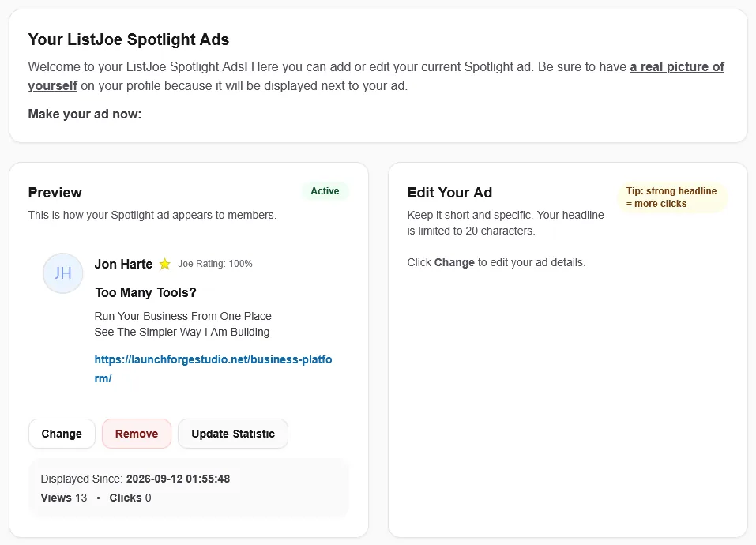Click the 'Tip: strong headline' badge
756x545 pixels.
[671, 197]
